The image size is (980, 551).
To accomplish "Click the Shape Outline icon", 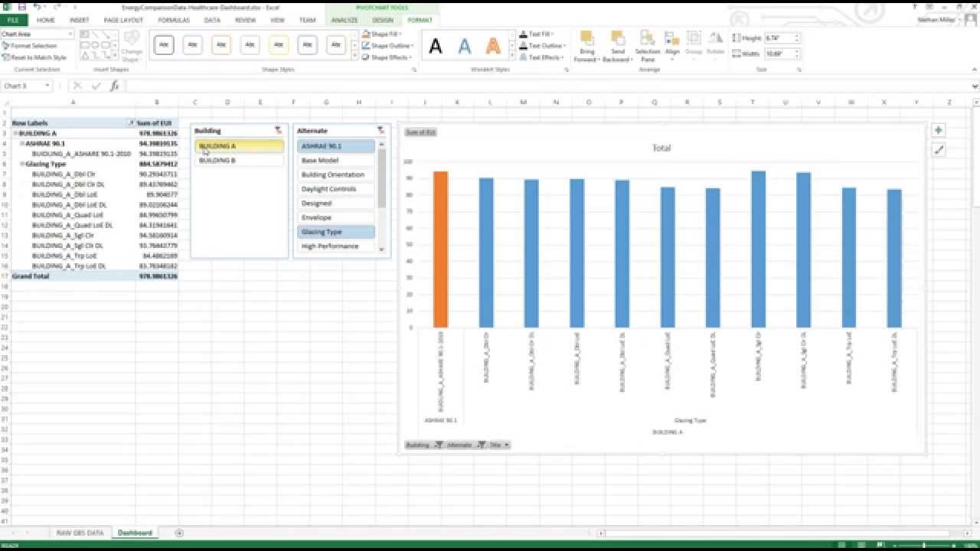I will coord(367,44).
